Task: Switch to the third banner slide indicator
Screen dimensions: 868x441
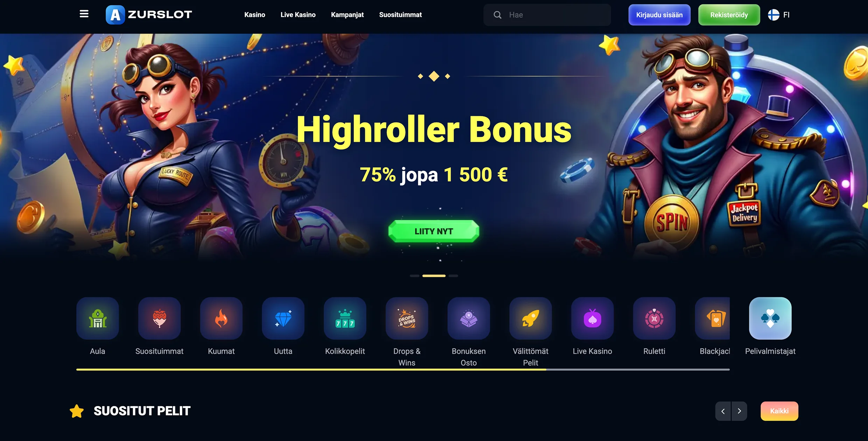Action: coord(453,276)
